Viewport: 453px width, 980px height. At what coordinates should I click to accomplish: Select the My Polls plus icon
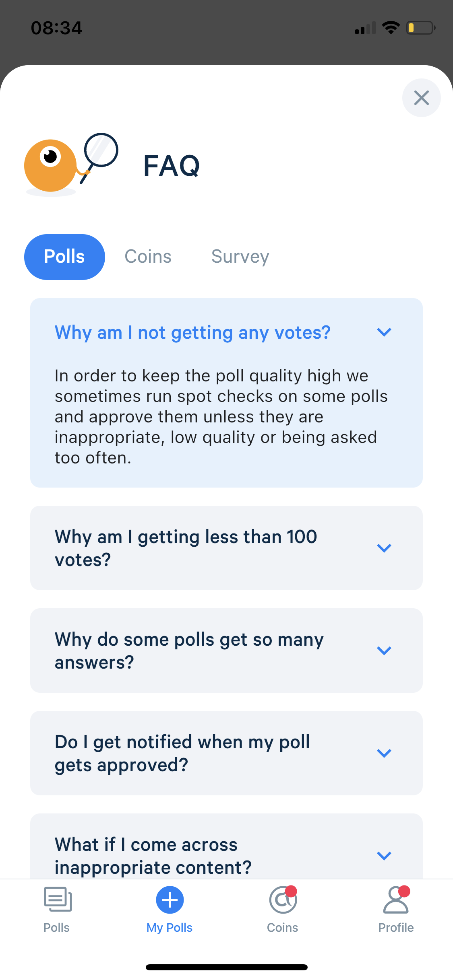point(170,900)
